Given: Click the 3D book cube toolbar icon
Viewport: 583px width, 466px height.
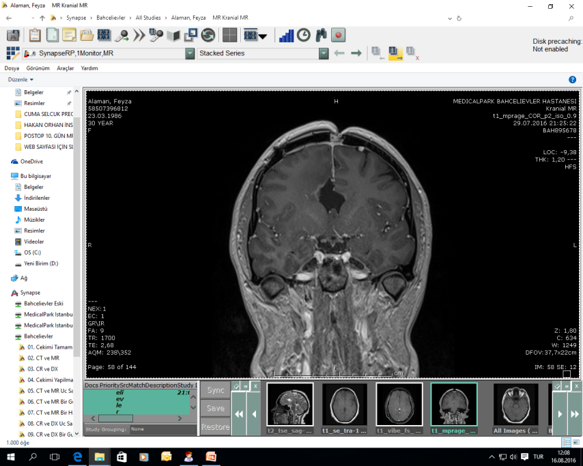Looking at the screenshot, I should (173, 36).
